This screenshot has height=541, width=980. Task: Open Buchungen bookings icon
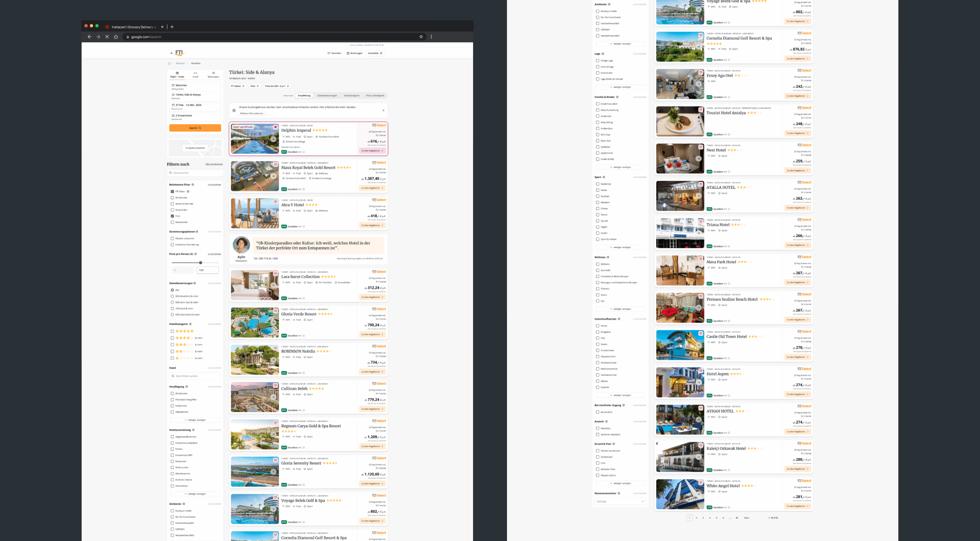click(x=348, y=53)
